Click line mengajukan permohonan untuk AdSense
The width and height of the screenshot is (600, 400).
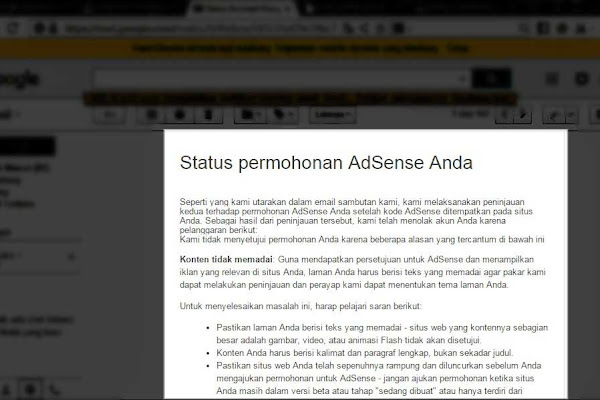pyautogui.click(x=375, y=378)
